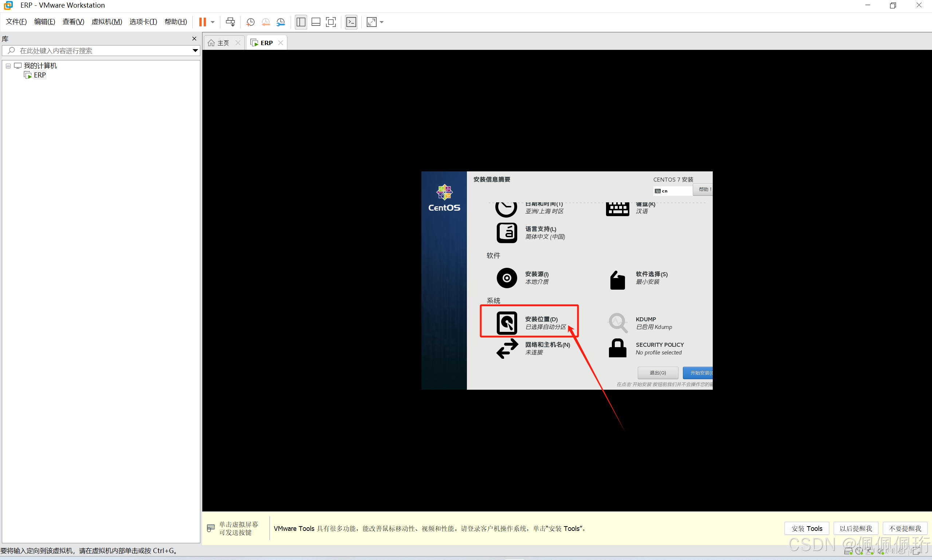932x560 pixels.
Task: Toggle the thumbnail bar view
Action: click(x=316, y=22)
